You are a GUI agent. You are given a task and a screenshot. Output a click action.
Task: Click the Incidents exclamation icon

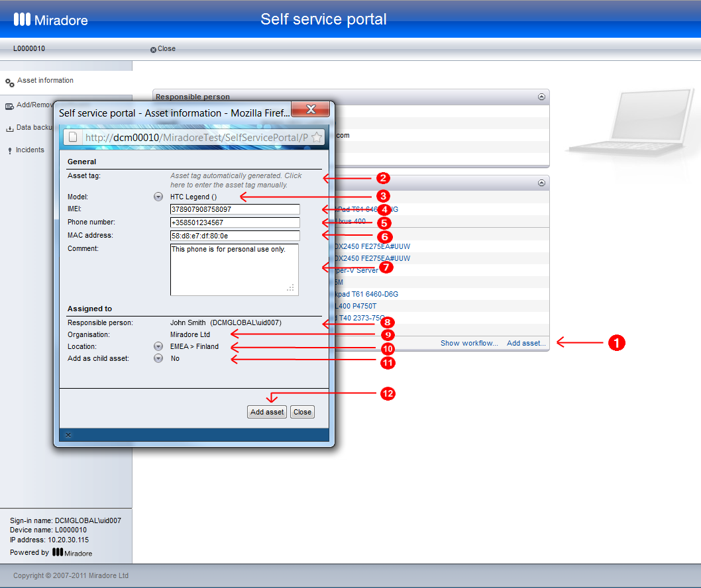10,151
